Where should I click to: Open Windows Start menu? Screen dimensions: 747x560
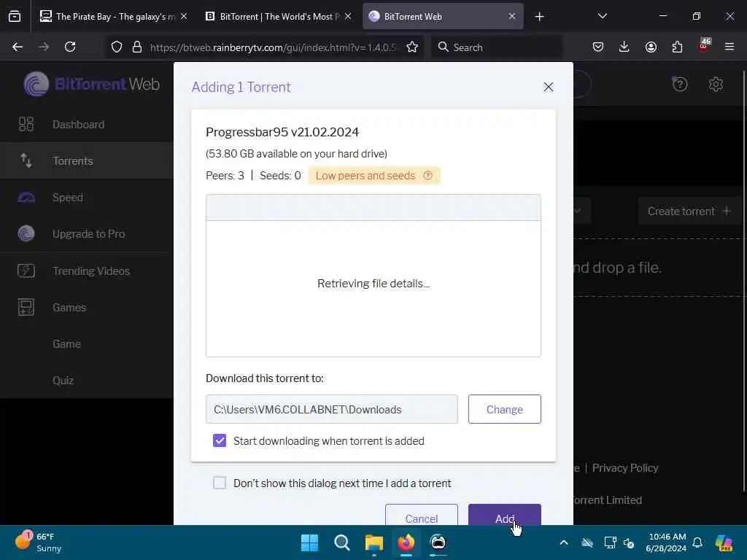(x=309, y=542)
